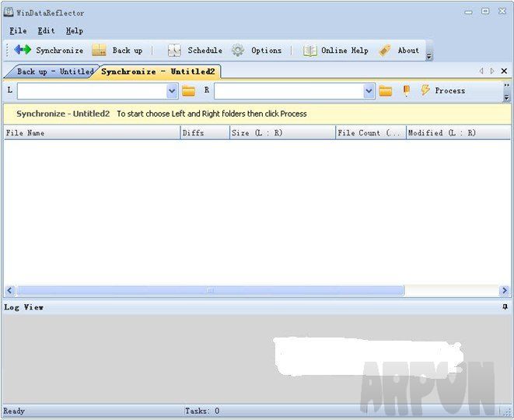The width and height of the screenshot is (514, 420).
Task: Click the About toolbar icon
Action: click(385, 51)
